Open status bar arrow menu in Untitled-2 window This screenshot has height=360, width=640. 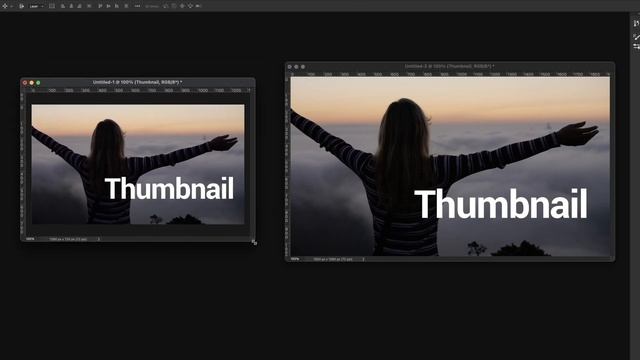click(363, 259)
